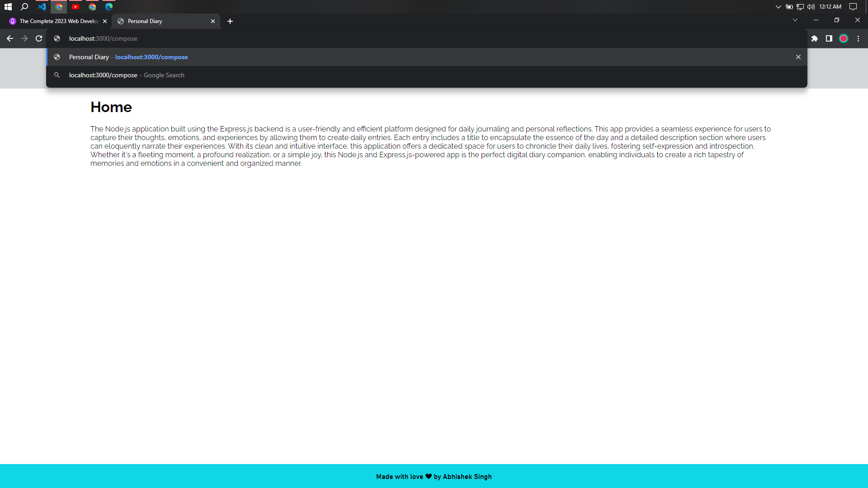Open the volume control in system tray
The width and height of the screenshot is (868, 488).
coord(811,7)
